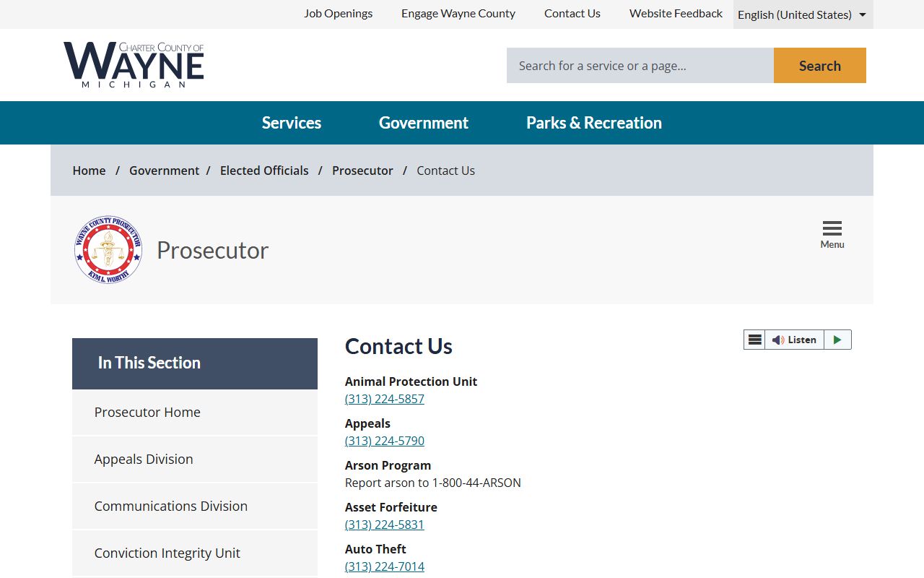Click the Prosecutor page heading
This screenshot has width=924, height=578.
[212, 250]
